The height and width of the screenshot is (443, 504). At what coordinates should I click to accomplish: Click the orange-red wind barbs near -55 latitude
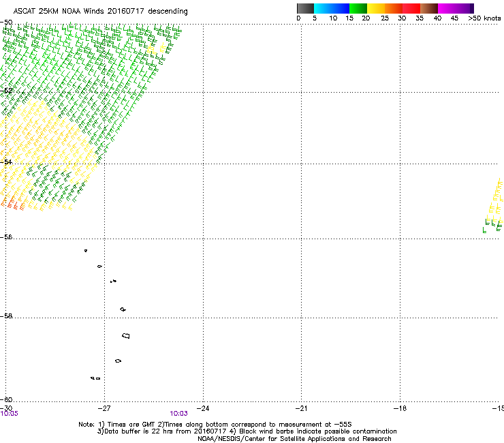12,203
